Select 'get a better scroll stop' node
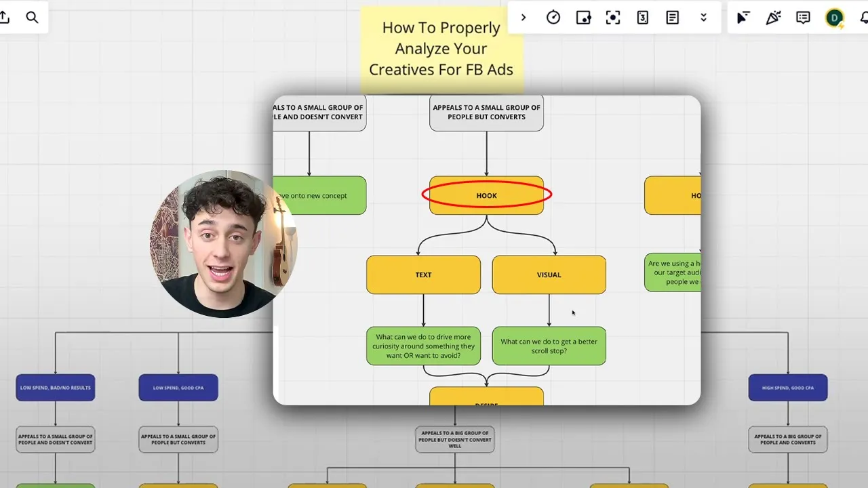Screen dimensions: 868x488 549,346
